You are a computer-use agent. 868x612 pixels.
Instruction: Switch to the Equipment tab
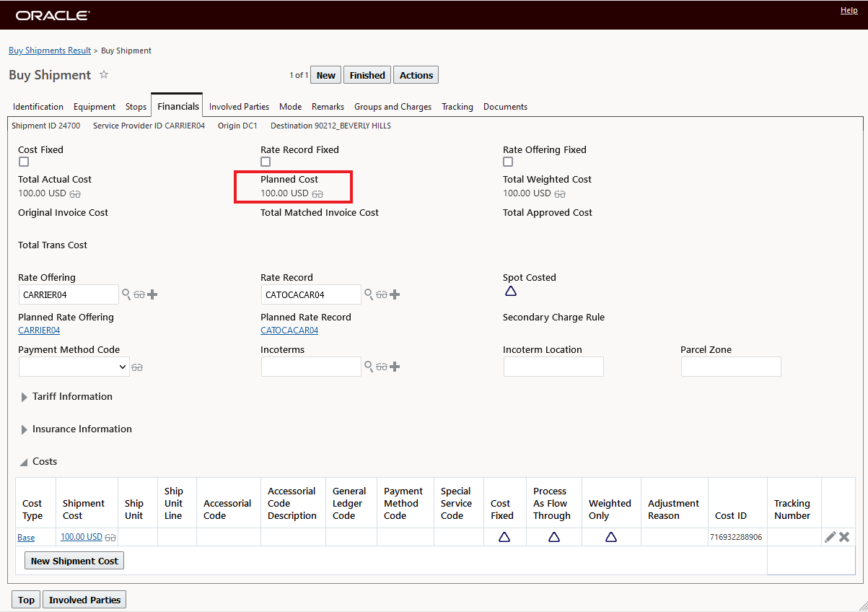[95, 107]
